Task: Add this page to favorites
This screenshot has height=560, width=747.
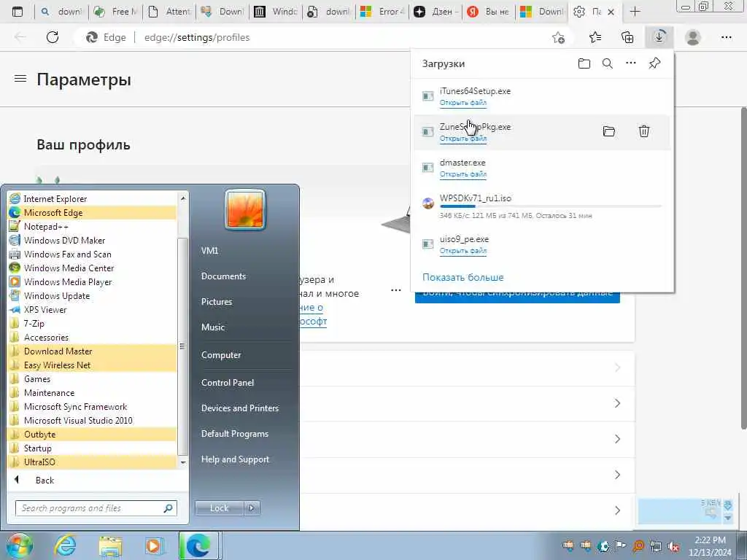Action: tap(558, 37)
